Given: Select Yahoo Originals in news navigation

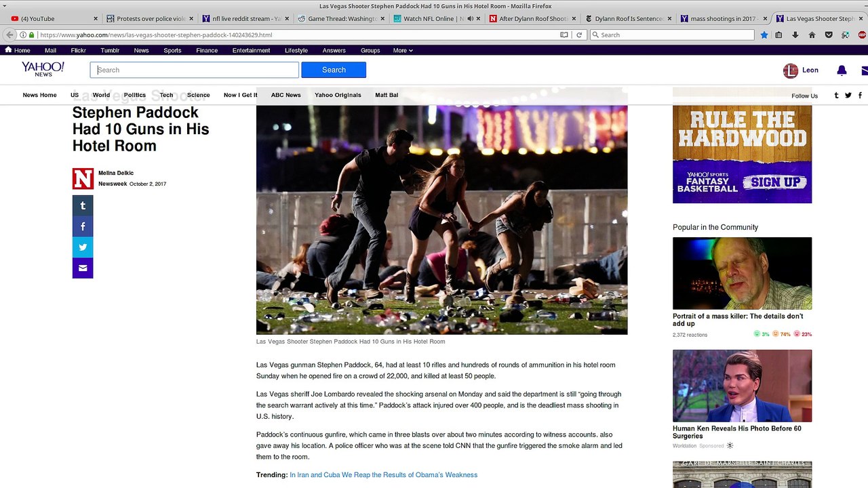Looking at the screenshot, I should pyautogui.click(x=338, y=95).
